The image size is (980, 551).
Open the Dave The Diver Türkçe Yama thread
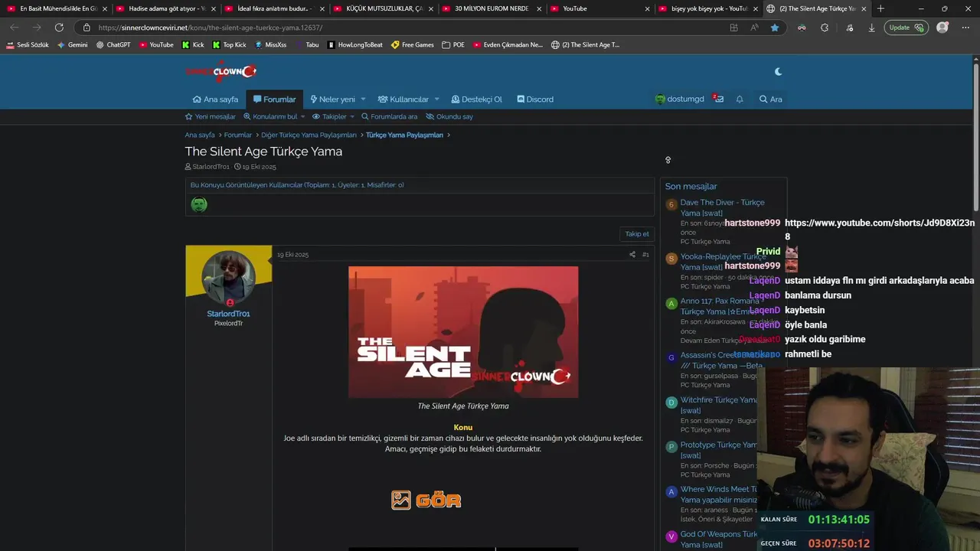(x=722, y=207)
